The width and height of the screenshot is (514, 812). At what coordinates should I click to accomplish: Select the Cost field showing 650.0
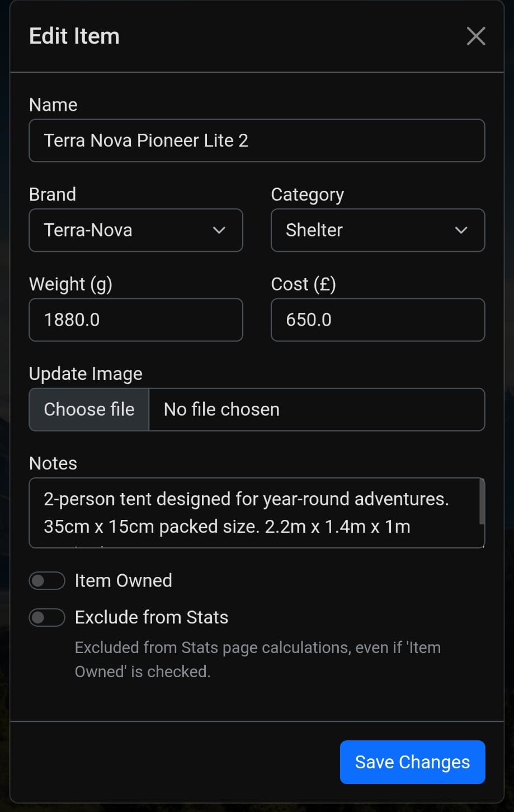(x=378, y=320)
